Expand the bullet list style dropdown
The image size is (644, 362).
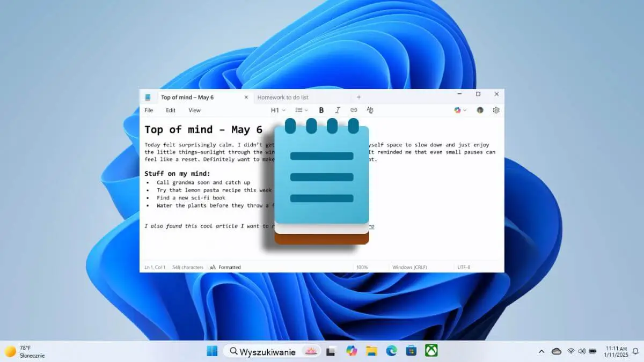click(301, 110)
